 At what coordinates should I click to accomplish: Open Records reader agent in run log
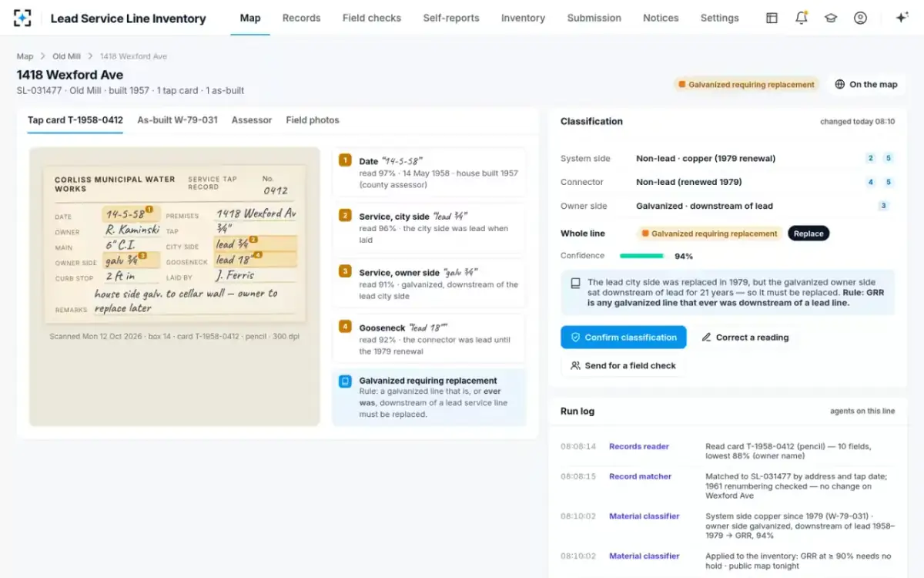pyautogui.click(x=639, y=446)
